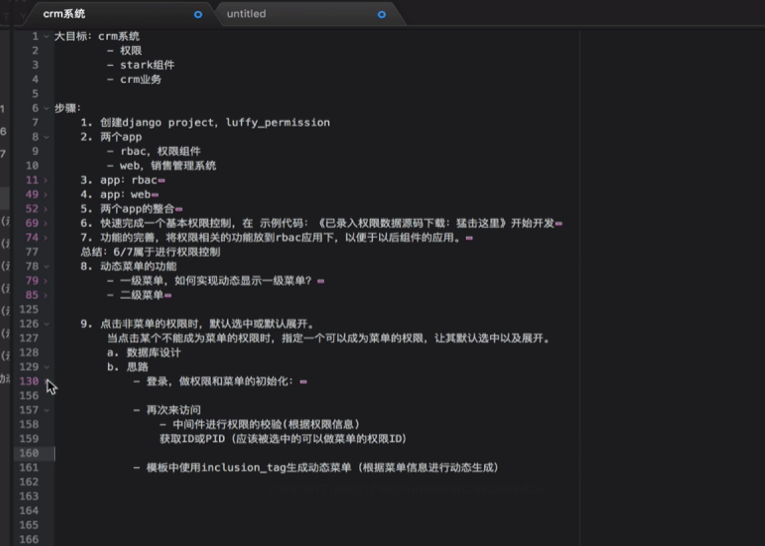Click the fold marker after '两个app的整合'
The height and width of the screenshot is (546, 765).
pos(179,209)
